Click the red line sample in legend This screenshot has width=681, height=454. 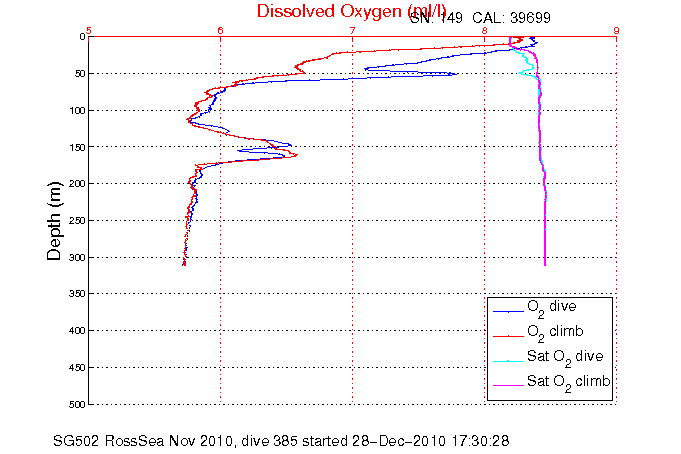click(509, 336)
